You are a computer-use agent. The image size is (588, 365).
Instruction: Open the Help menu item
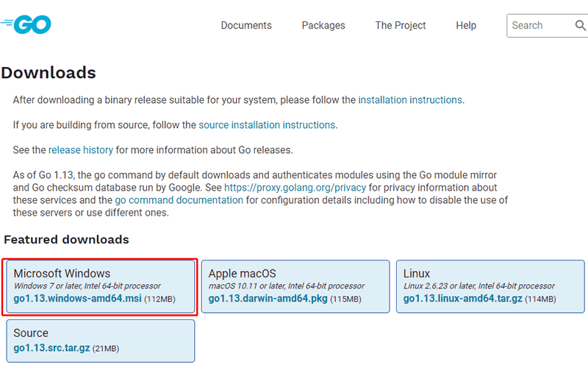[466, 25]
